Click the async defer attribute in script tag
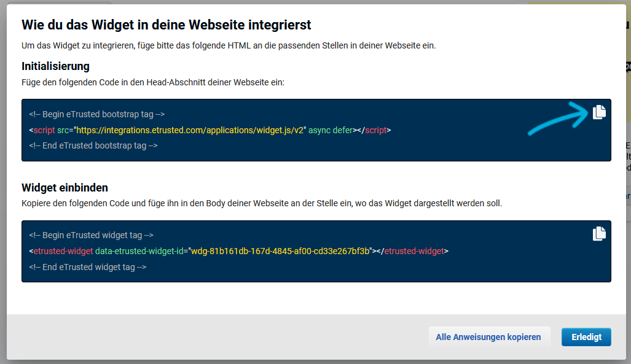The height and width of the screenshot is (364, 631). pos(331,130)
